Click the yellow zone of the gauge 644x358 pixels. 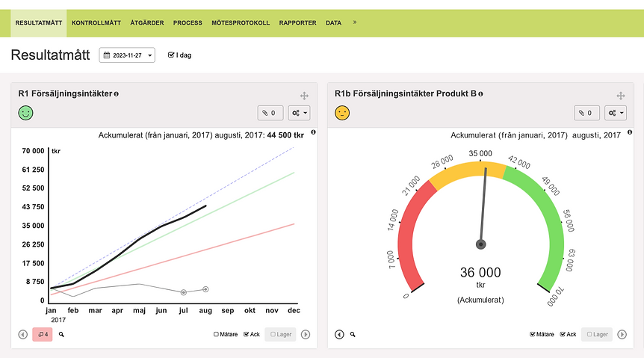[468, 171]
